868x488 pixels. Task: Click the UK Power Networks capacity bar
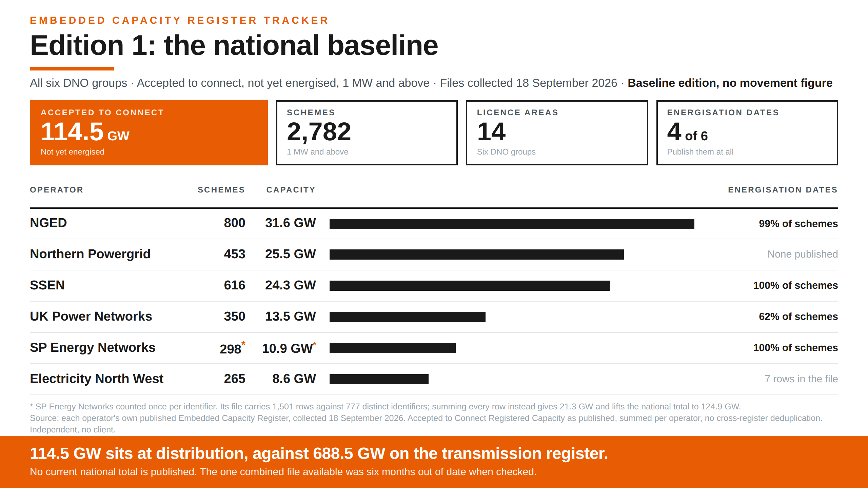[408, 317]
